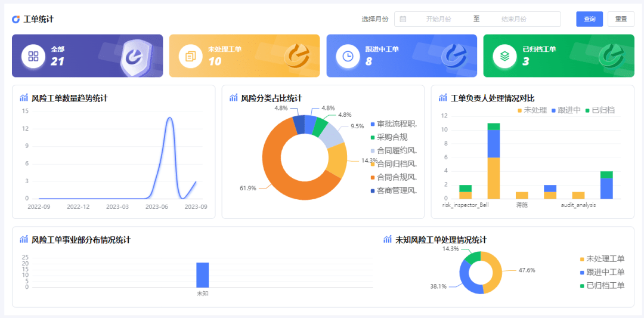This screenshot has width=644, height=318.
Task: Open the 开始月份 start month picker
Action: [438, 19]
